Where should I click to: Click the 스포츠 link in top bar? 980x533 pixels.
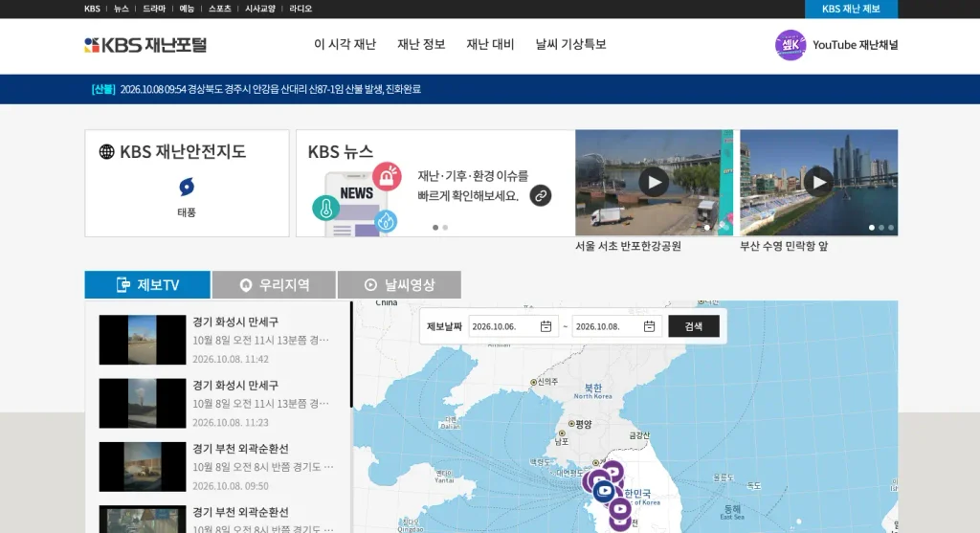point(219,9)
